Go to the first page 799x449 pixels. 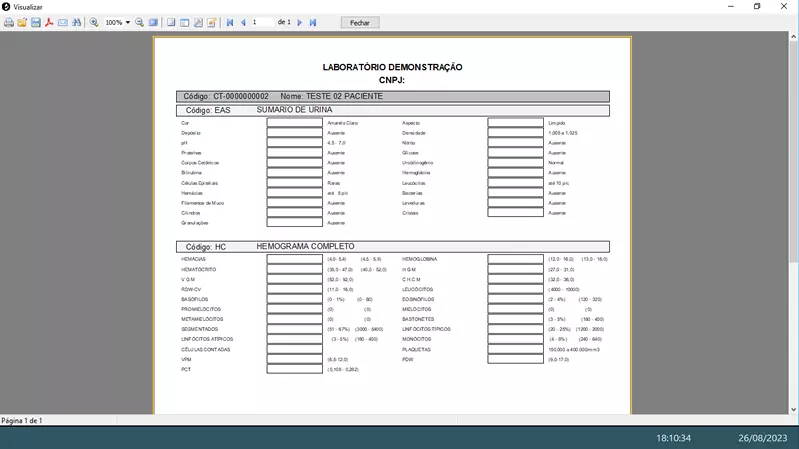point(230,22)
